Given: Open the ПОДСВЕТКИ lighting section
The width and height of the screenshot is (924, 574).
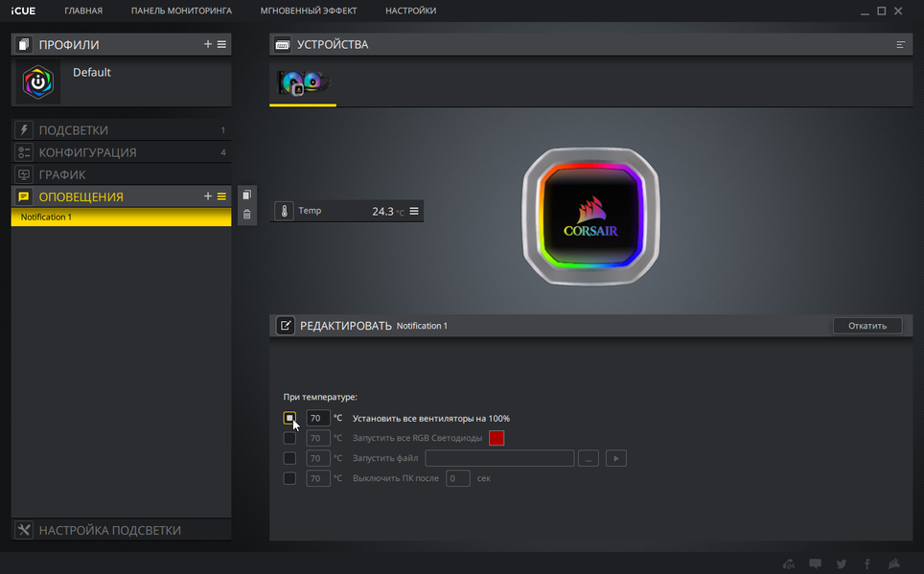Looking at the screenshot, I should click(121, 130).
